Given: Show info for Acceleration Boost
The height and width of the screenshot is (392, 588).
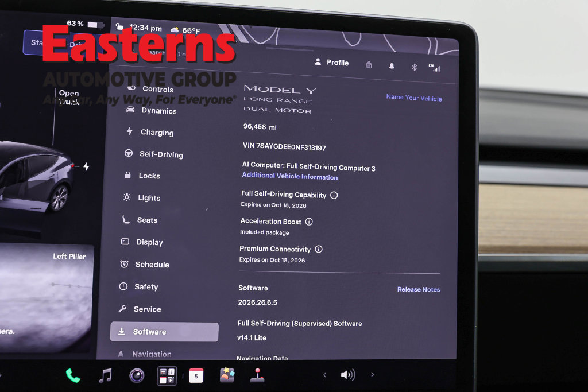Looking at the screenshot, I should click(x=309, y=222).
